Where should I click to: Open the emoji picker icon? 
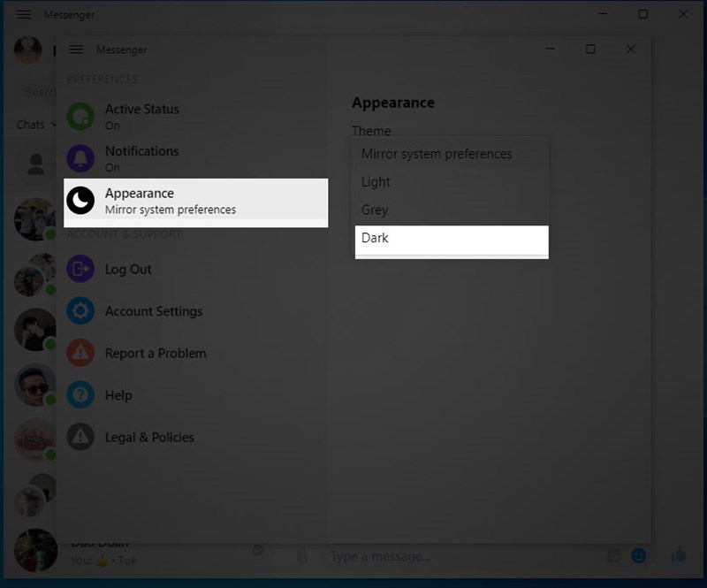pos(638,556)
